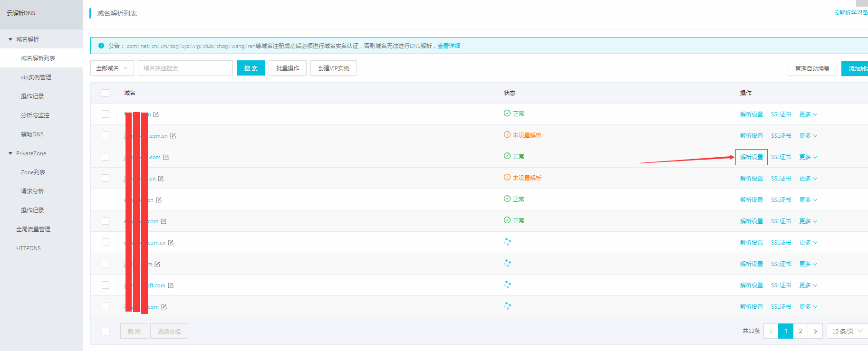Click the edit icon in the fifth domain row

pyautogui.click(x=159, y=200)
